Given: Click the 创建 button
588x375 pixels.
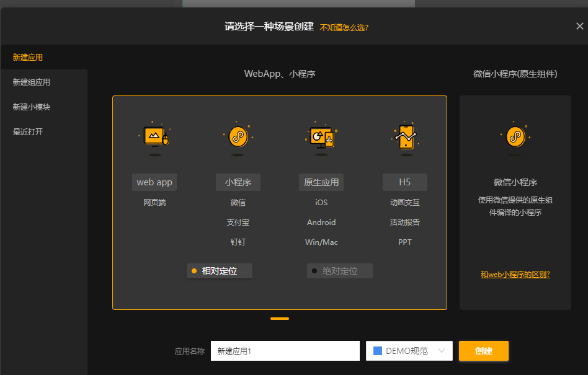Looking at the screenshot, I should tap(484, 351).
